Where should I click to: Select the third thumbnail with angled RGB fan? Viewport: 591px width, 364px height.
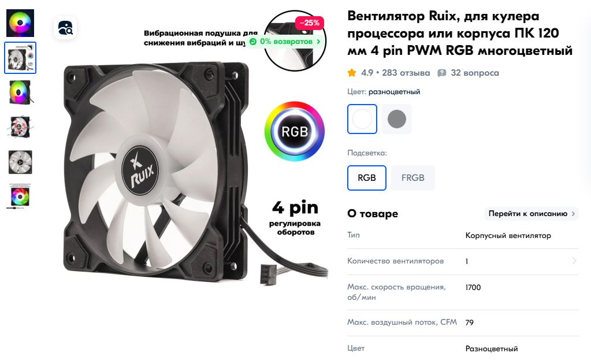point(20,92)
